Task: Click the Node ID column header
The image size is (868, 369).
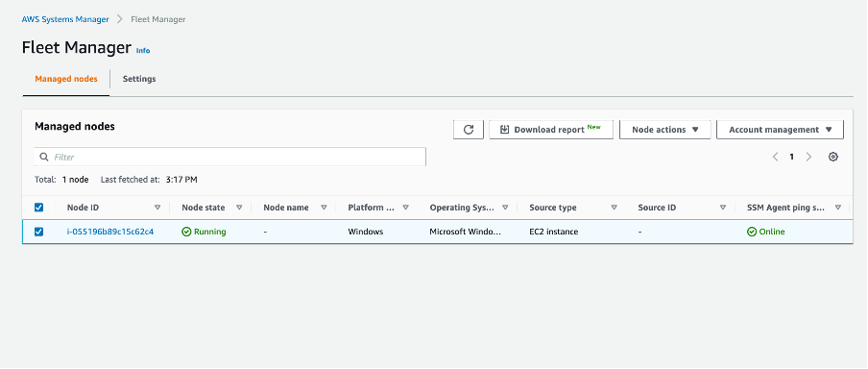Action: [x=83, y=208]
